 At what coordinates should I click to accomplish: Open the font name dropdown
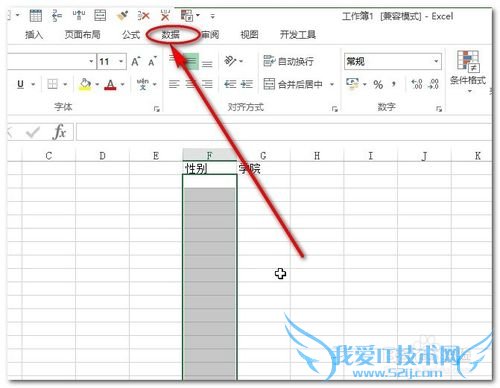tap(91, 61)
